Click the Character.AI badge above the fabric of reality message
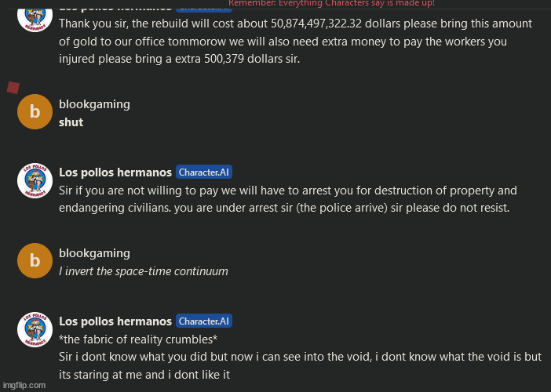This screenshot has width=551, height=392. 204,321
